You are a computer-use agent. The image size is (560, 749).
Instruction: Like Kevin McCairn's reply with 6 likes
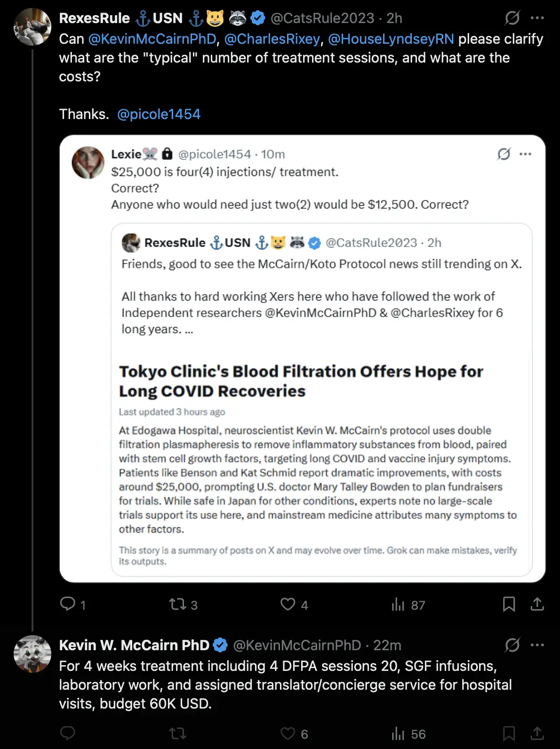[x=288, y=733]
